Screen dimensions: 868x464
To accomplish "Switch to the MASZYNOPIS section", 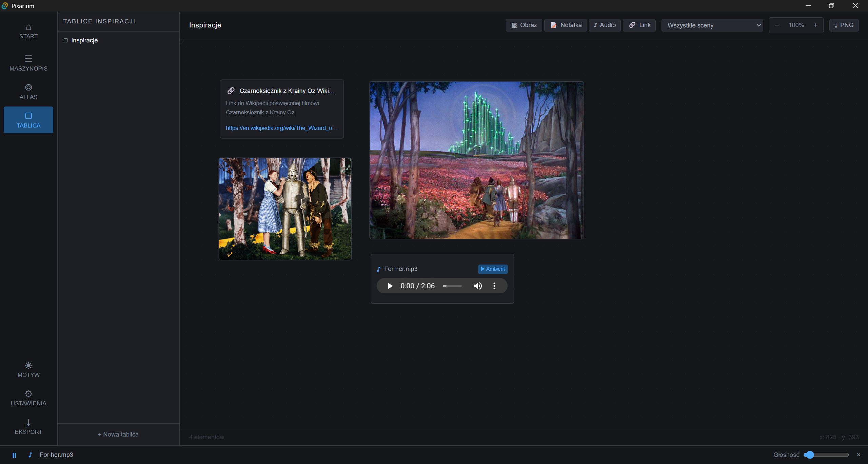I will pos(28,63).
